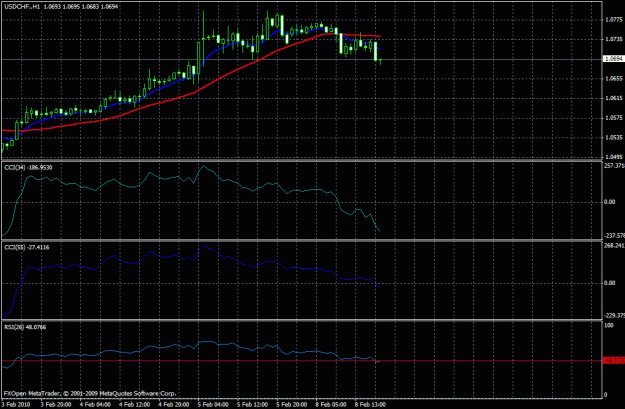625x409 pixels.
Task: Select the 1.0615 price scale label
Action: 614,98
